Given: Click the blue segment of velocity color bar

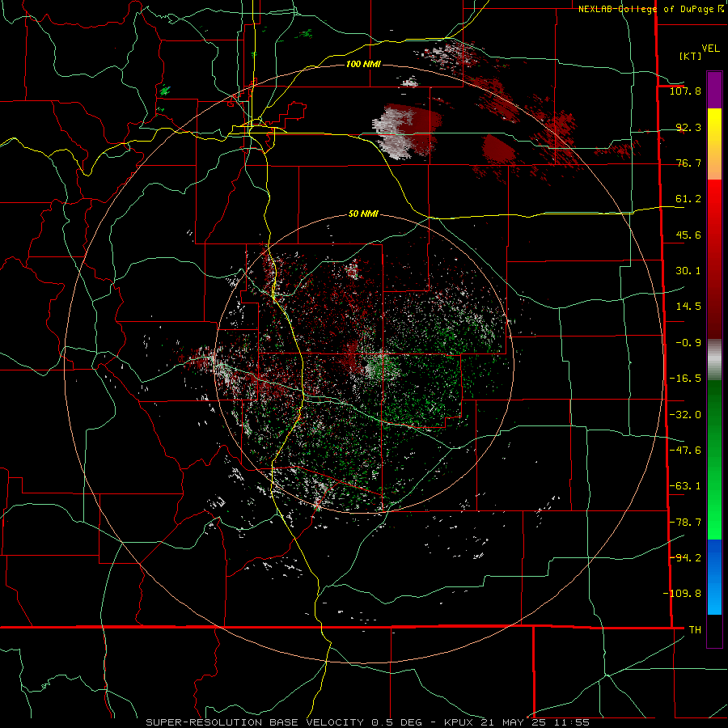Looking at the screenshot, I should [x=714, y=577].
